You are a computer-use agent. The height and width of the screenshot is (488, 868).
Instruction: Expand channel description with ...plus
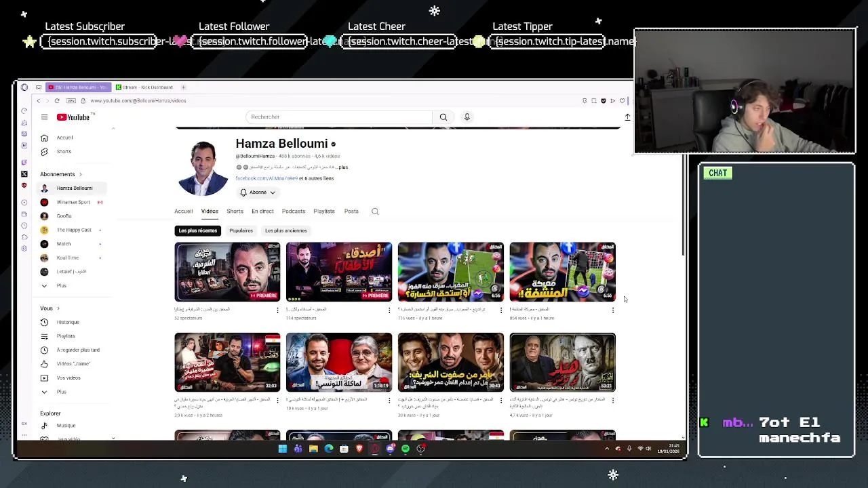tap(342, 167)
